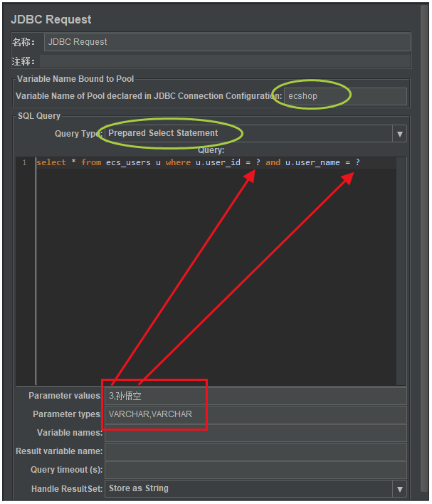Open the Query Type dropdown arrow

tap(399, 134)
